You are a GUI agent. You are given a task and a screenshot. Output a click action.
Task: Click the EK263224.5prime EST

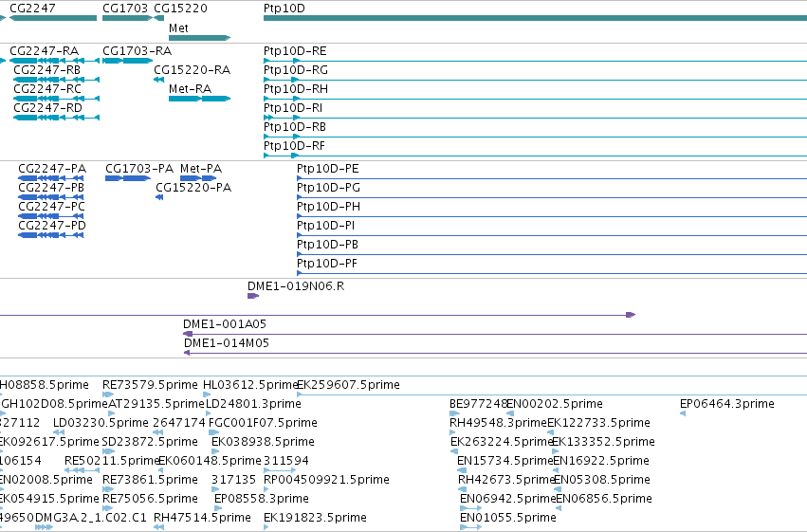454,451
